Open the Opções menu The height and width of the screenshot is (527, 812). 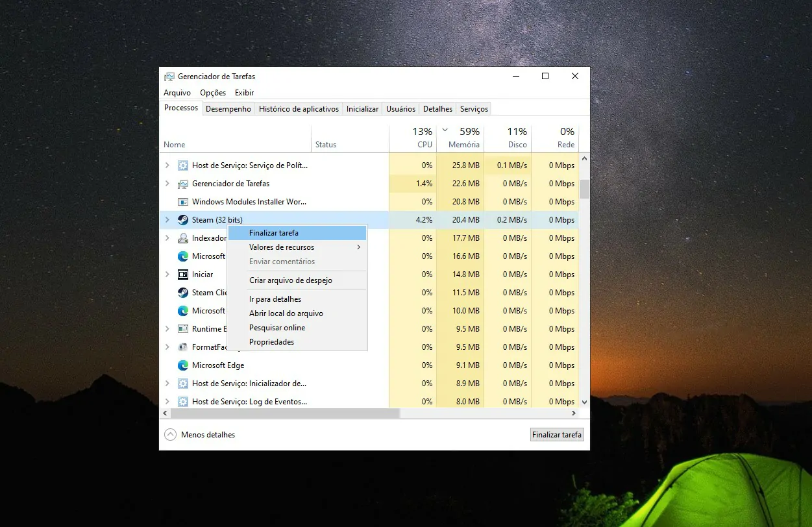tap(213, 93)
